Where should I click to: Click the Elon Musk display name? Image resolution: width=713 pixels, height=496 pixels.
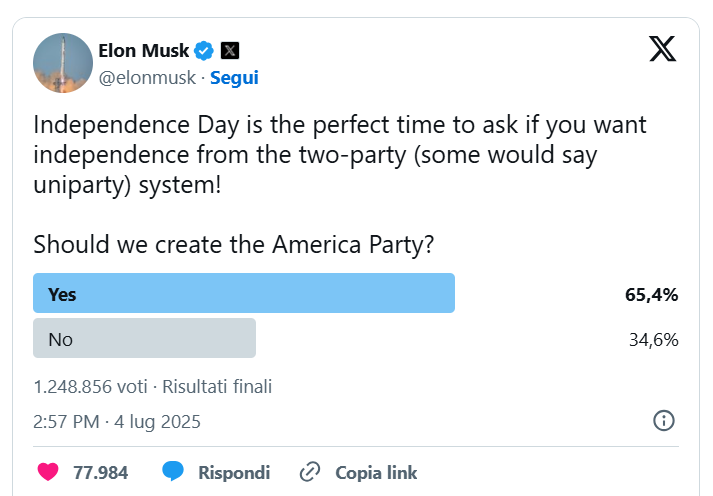click(144, 50)
